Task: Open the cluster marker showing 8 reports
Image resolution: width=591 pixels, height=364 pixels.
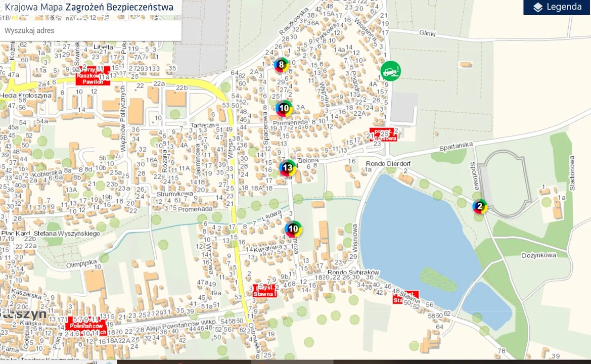Action: (281, 65)
